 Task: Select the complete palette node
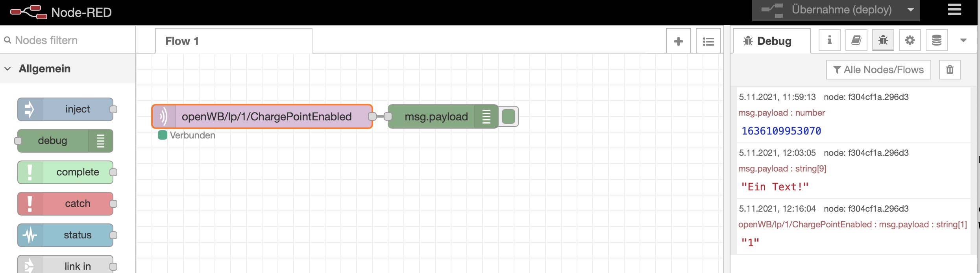pyautogui.click(x=65, y=172)
